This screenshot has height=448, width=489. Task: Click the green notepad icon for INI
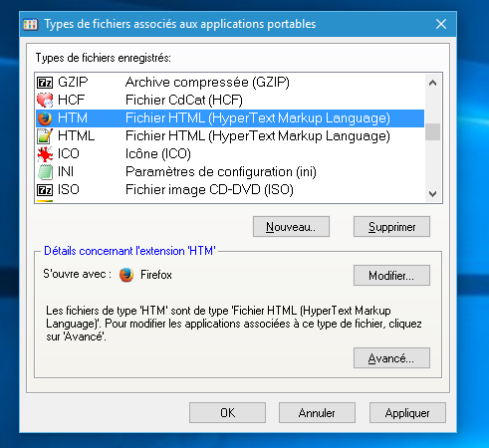click(45, 172)
